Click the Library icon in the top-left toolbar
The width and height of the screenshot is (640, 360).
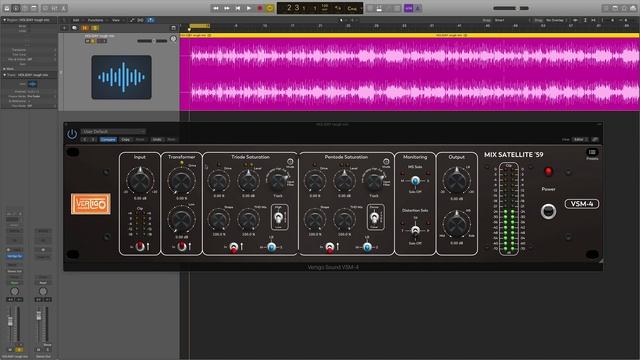pos(7,8)
